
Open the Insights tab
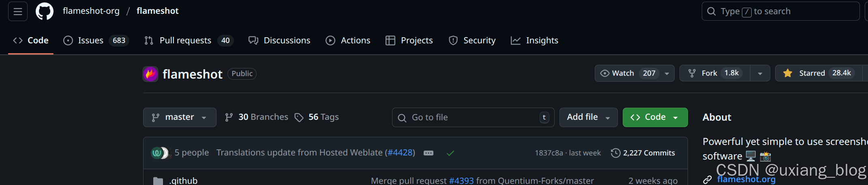(x=535, y=40)
